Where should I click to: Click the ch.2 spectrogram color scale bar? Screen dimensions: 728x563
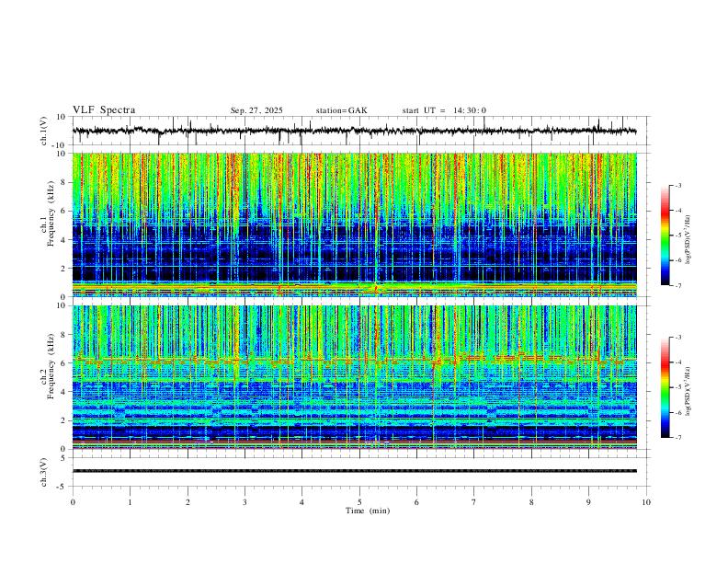pos(665,387)
